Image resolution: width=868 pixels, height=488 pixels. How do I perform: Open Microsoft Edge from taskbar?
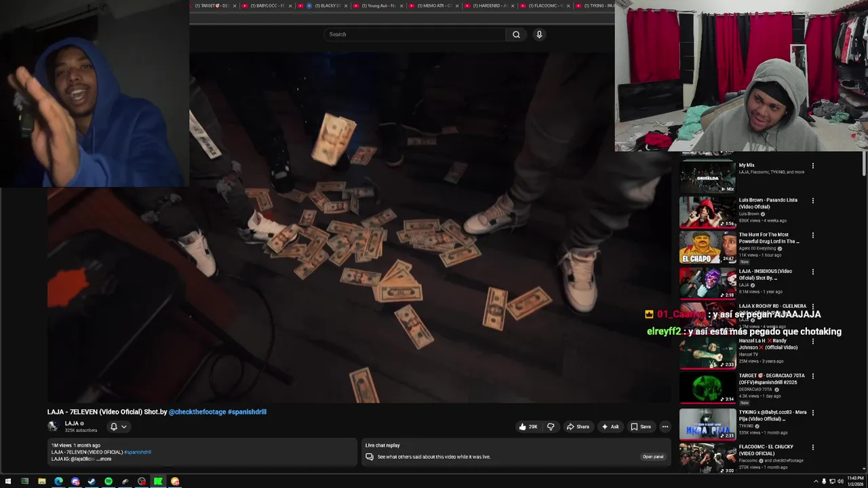pyautogui.click(x=58, y=481)
